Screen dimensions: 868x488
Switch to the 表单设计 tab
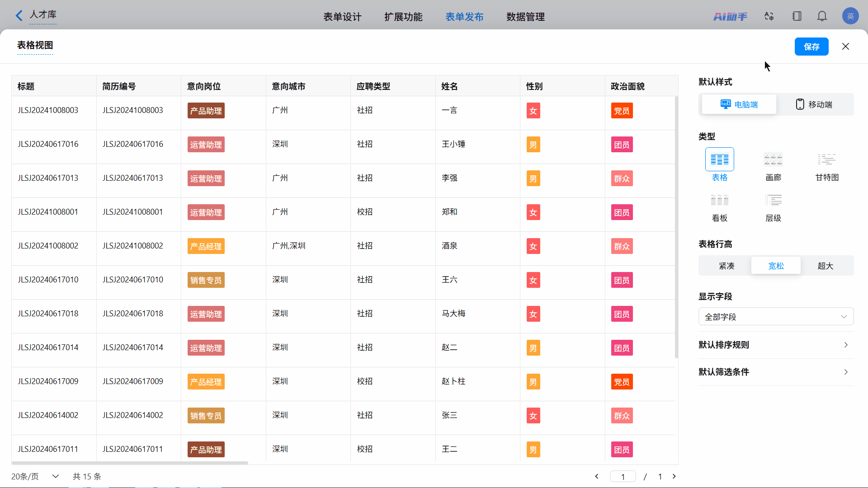[342, 17]
